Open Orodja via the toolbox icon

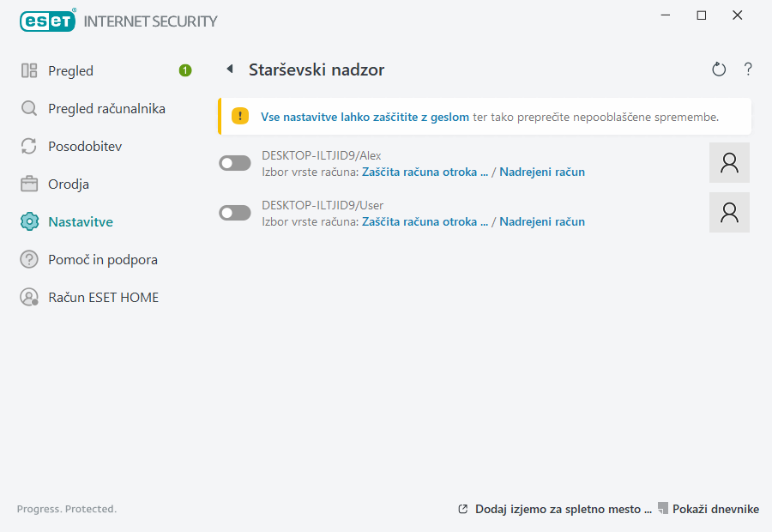tap(27, 184)
